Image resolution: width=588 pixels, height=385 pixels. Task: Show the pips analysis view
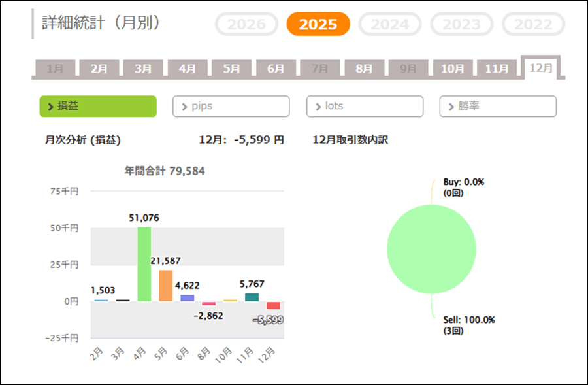coord(231,107)
